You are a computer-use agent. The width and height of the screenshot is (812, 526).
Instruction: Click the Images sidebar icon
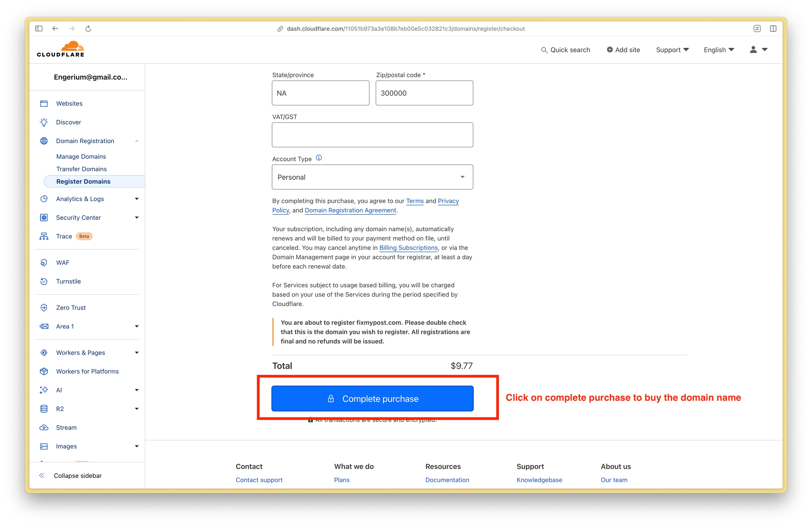44,446
